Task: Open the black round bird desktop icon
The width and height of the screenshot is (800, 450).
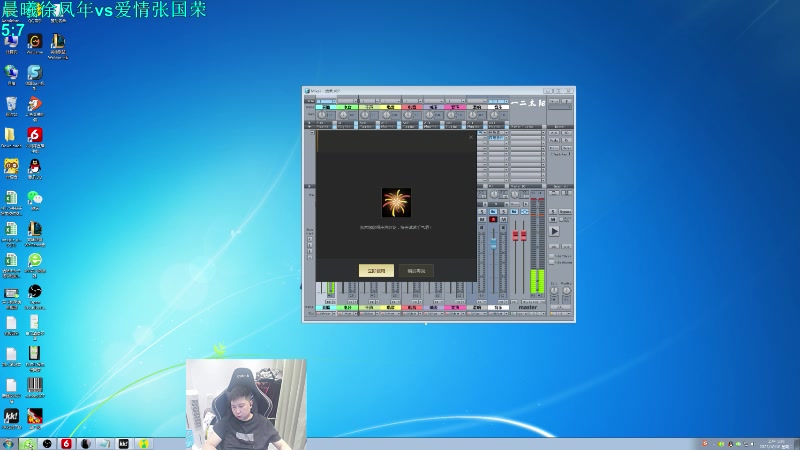Action: [35, 291]
